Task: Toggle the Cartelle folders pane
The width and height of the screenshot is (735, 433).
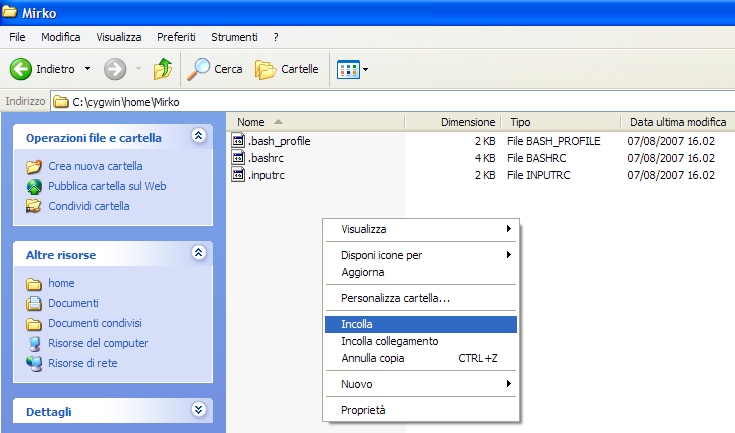Action: [286, 69]
